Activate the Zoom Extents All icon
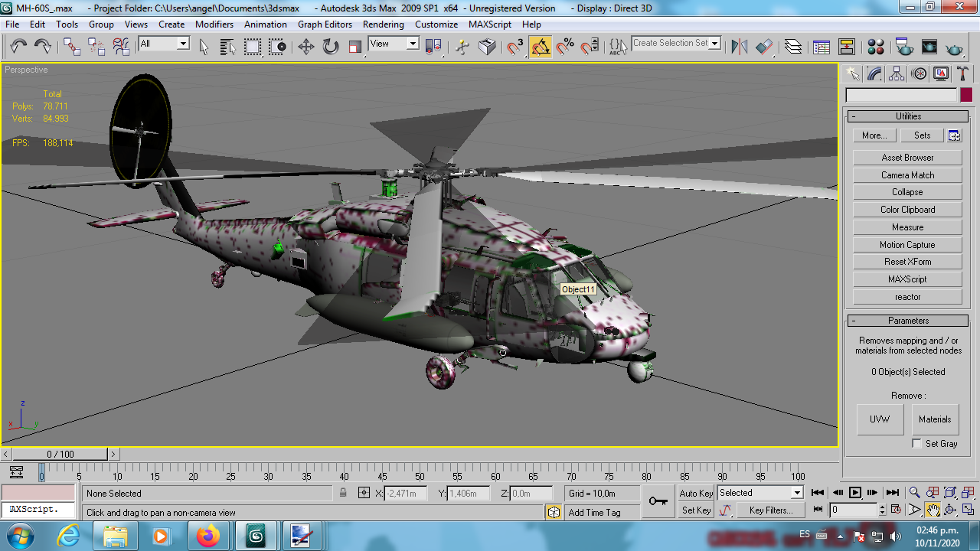The width and height of the screenshot is (980, 551). click(x=967, y=493)
